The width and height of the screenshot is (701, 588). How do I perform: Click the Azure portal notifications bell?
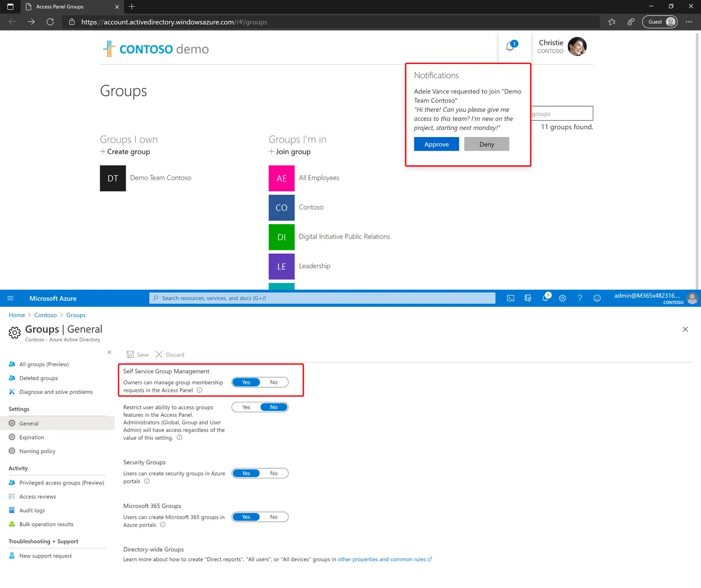click(545, 298)
